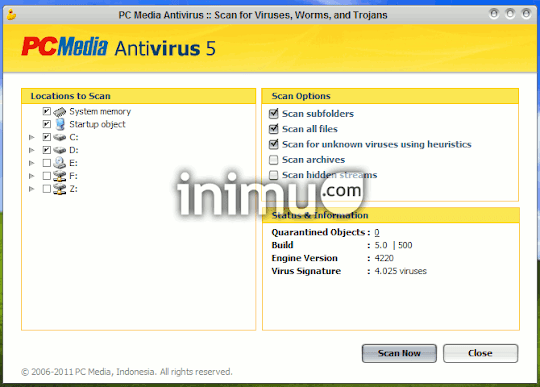Click the D: hard drive icon
This screenshot has width=540, height=387.
[60, 150]
